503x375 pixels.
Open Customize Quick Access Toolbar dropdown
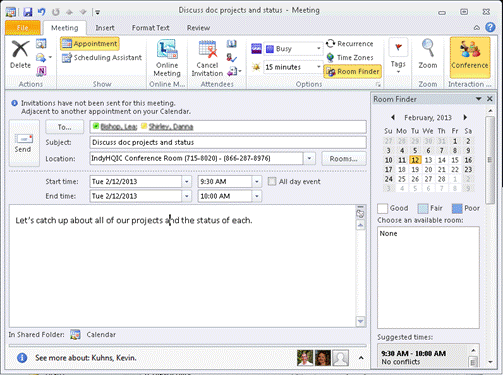point(97,12)
